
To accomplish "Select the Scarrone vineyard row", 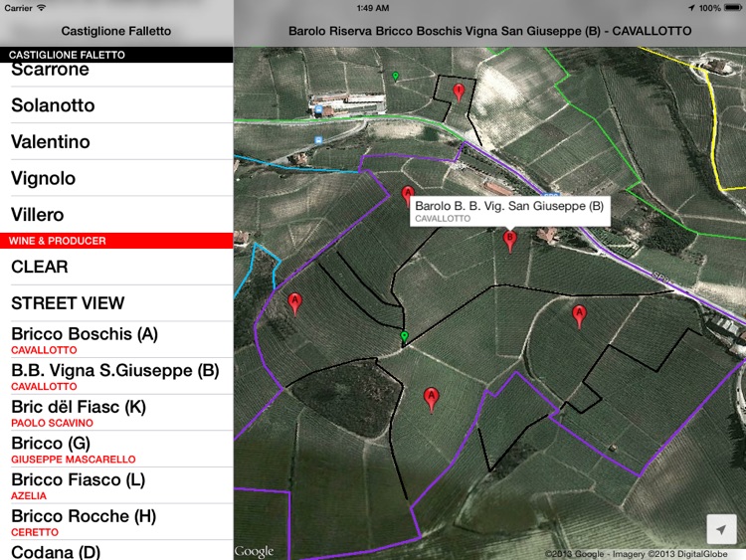I will click(116, 75).
